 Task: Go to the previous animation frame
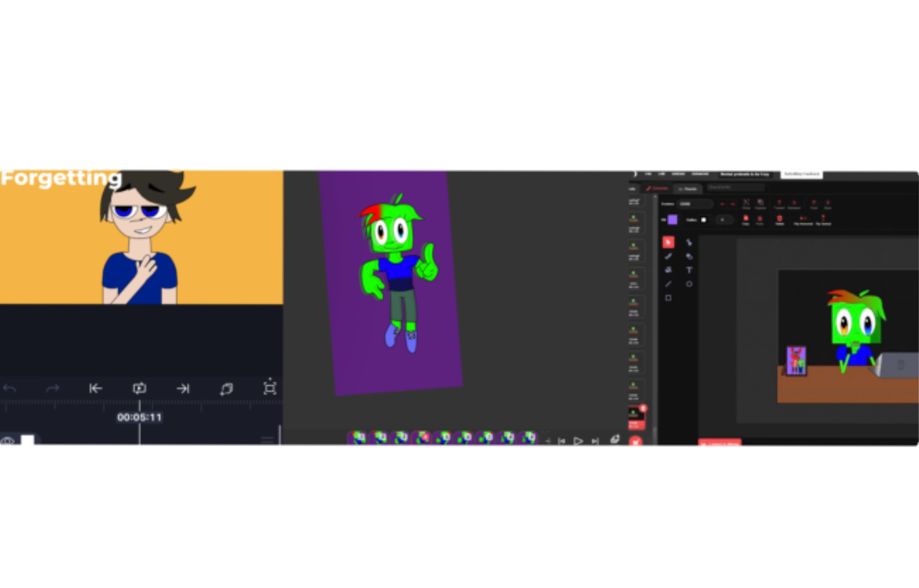[x=561, y=441]
